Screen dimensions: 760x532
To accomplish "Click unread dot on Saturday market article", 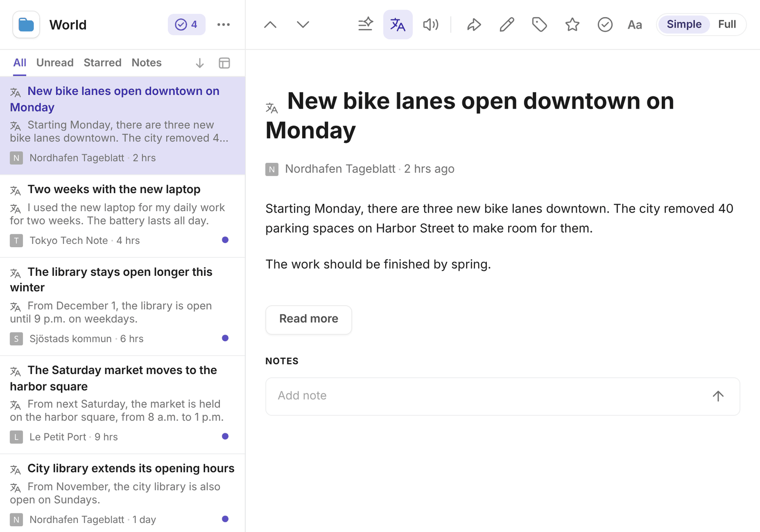I will pos(225,437).
